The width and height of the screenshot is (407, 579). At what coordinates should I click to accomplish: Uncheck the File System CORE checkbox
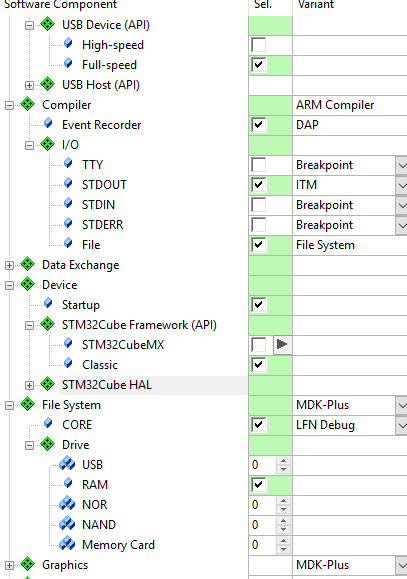(x=258, y=425)
